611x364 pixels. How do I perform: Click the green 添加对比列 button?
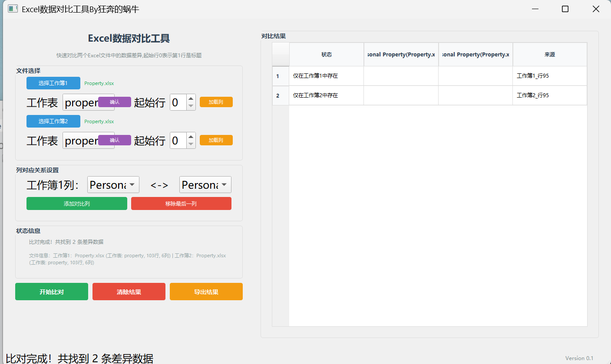coord(76,203)
